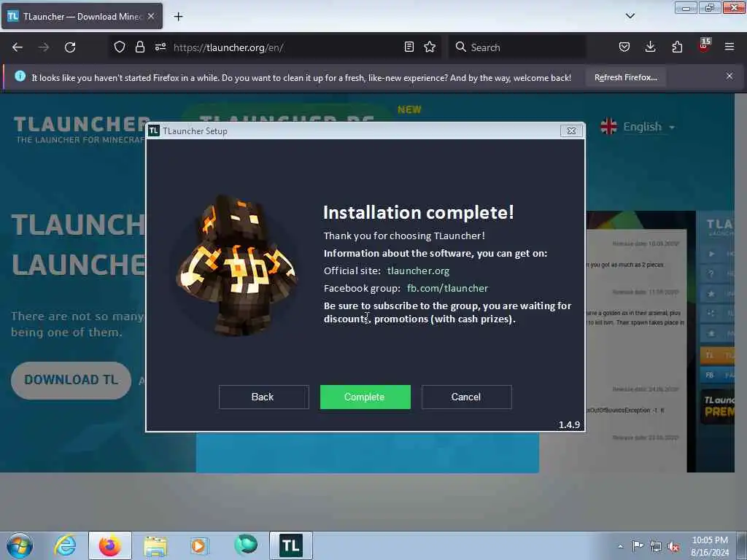Switch to Firefox in the taskbar

[x=110, y=545]
